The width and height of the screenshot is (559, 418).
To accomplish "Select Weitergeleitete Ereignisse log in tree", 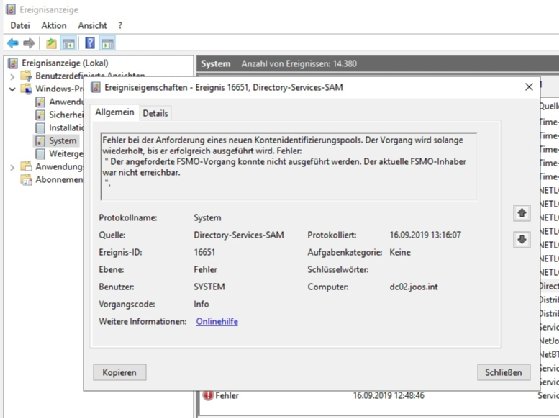I will (x=66, y=153).
